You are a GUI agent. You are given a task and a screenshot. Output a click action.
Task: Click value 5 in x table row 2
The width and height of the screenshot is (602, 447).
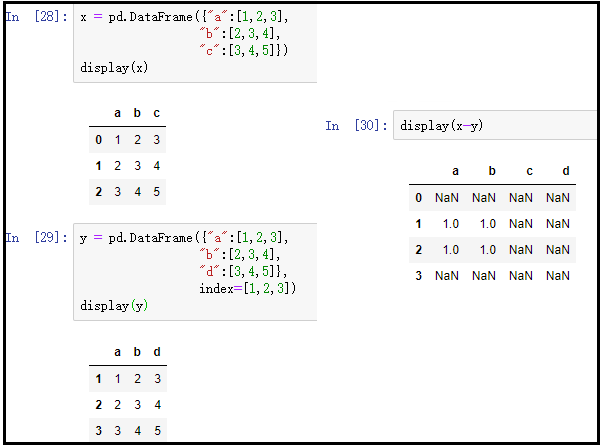tap(157, 192)
